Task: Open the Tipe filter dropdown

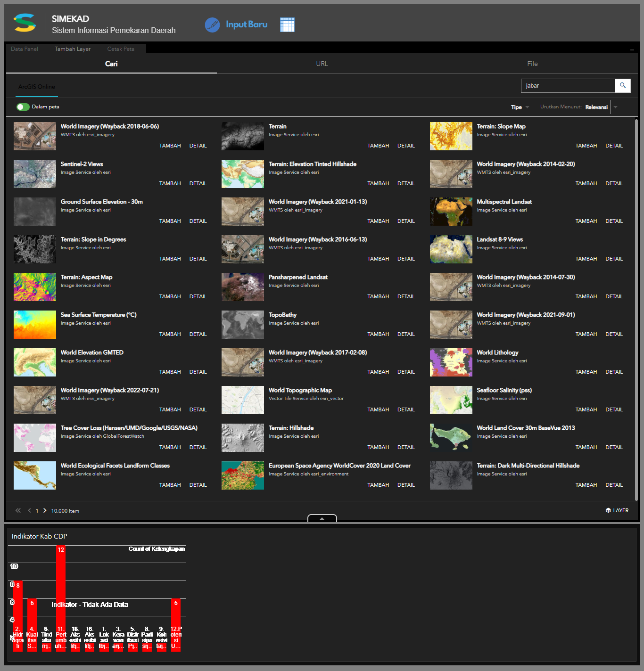Action: tap(520, 107)
